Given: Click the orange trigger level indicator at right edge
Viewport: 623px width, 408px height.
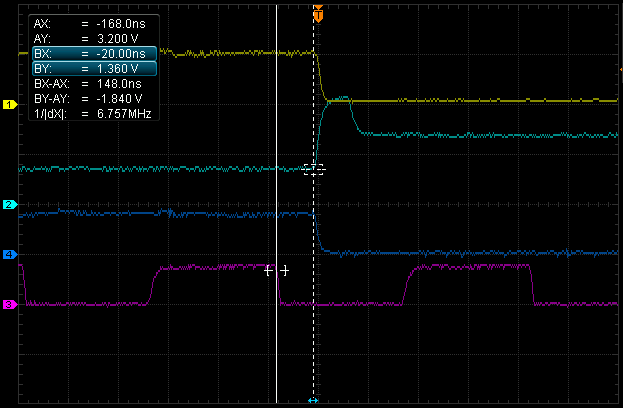Looking at the screenshot, I should 621,70.
